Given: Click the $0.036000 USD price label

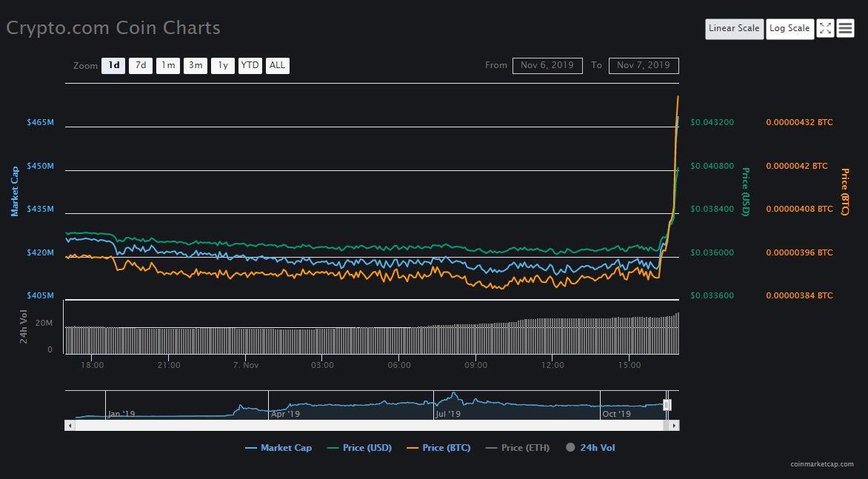Looking at the screenshot, I should (x=712, y=252).
